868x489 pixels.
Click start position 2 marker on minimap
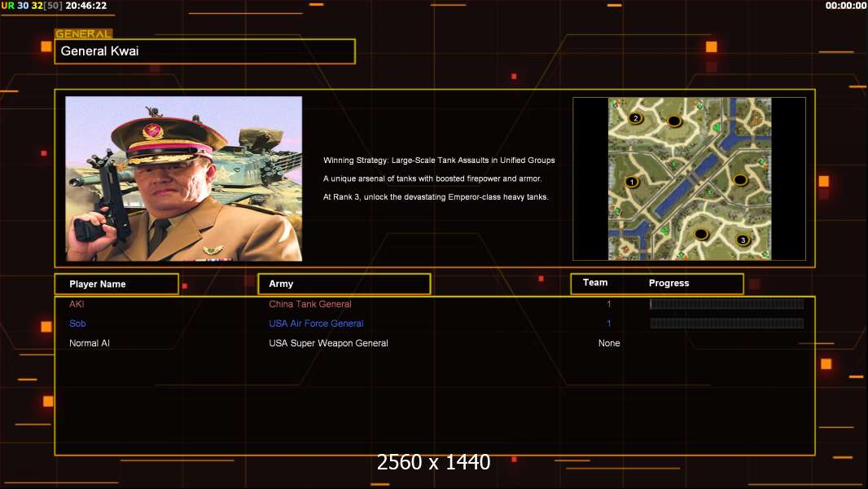pyautogui.click(x=635, y=118)
